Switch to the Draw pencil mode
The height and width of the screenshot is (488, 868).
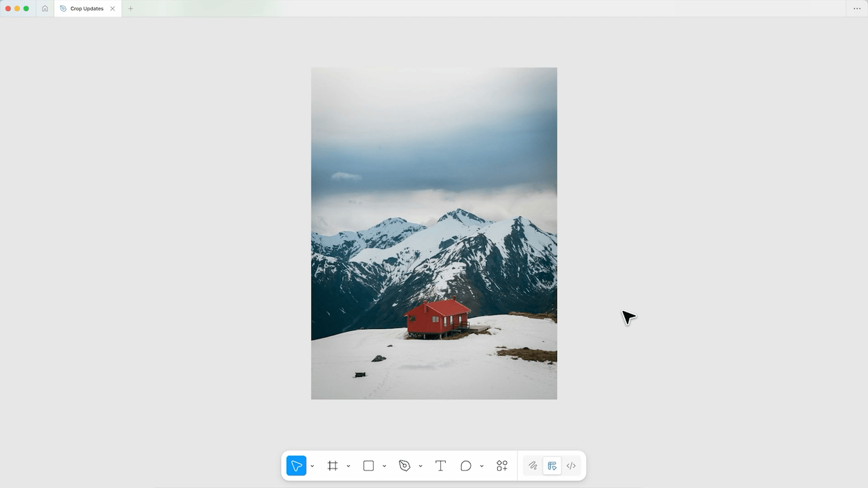click(533, 466)
